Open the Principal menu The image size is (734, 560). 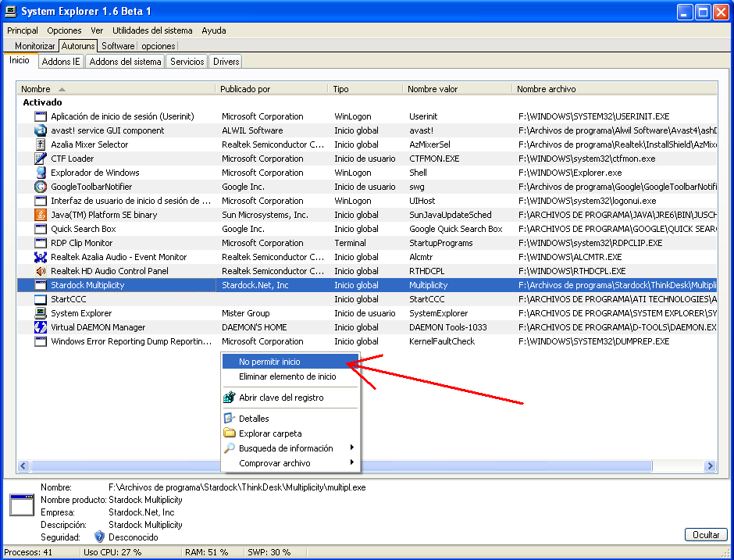pyautogui.click(x=23, y=30)
